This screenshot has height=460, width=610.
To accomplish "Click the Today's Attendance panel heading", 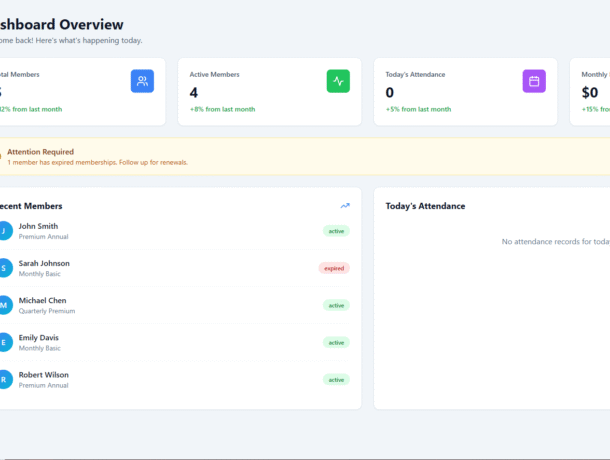I will (x=425, y=206).
